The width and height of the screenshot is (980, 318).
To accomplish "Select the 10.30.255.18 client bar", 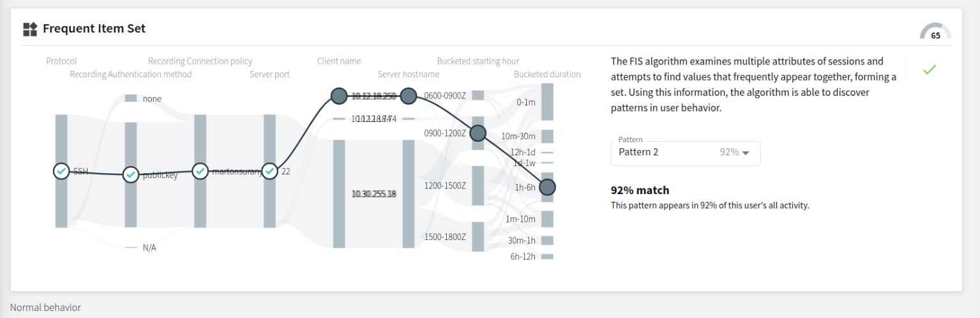I will tap(339, 194).
